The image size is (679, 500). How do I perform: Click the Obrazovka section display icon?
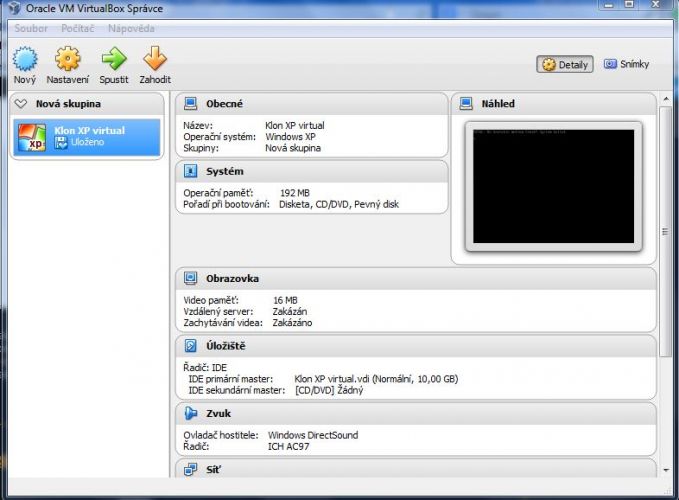point(191,278)
